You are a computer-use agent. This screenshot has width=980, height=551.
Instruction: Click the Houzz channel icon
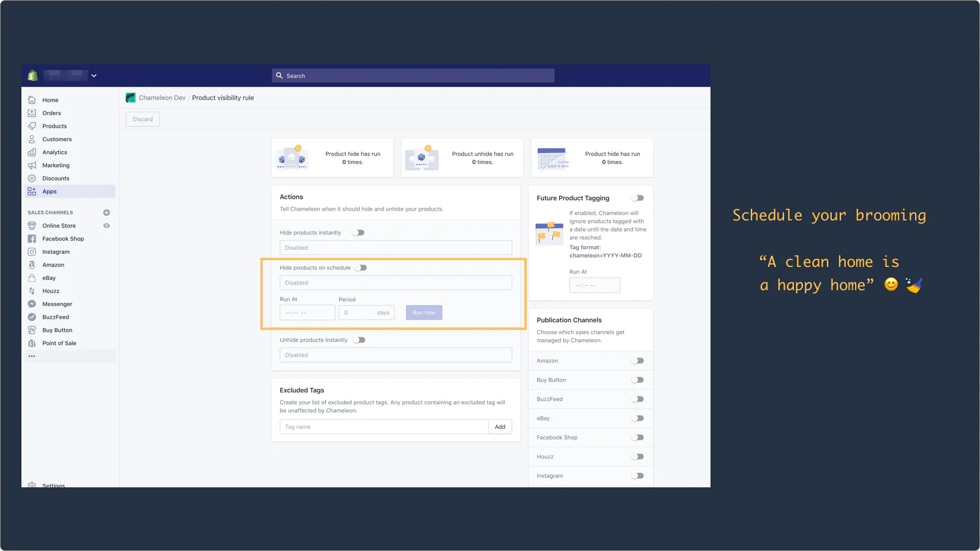[x=32, y=291]
